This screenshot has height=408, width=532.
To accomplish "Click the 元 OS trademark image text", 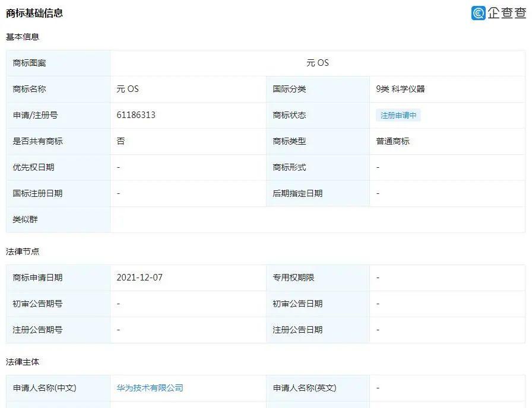I will click(318, 63).
